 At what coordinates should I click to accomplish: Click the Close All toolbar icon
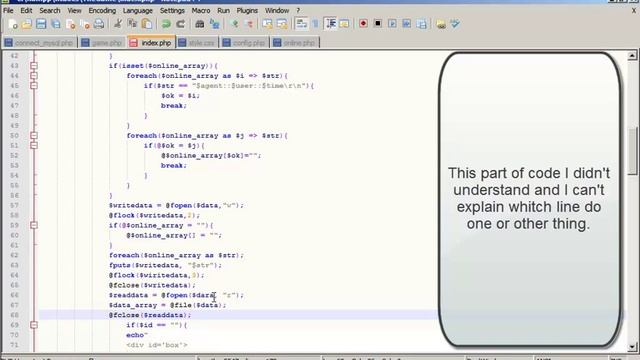tap(85, 24)
